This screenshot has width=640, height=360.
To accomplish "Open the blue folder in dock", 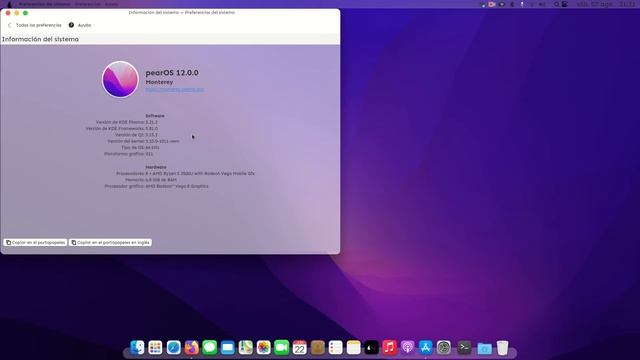I will coord(484,348).
